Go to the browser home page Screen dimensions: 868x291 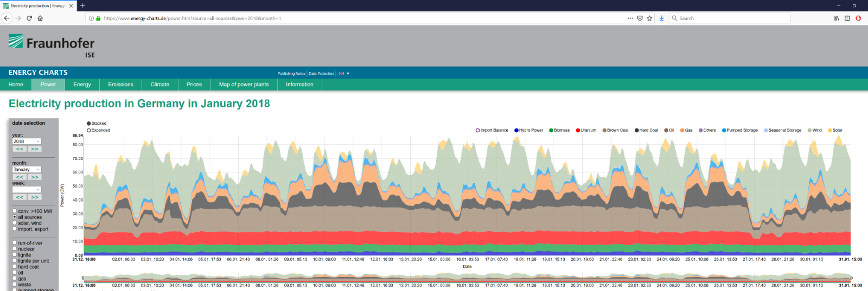[x=40, y=18]
